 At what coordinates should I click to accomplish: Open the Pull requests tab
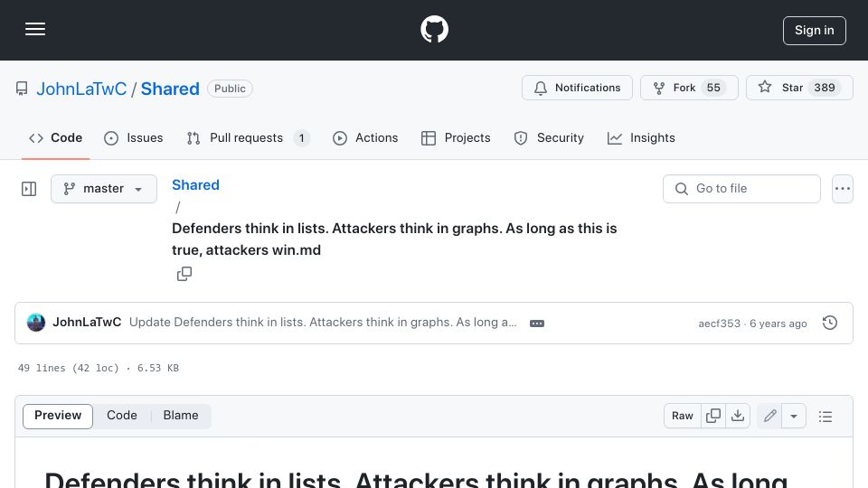pyautogui.click(x=248, y=137)
